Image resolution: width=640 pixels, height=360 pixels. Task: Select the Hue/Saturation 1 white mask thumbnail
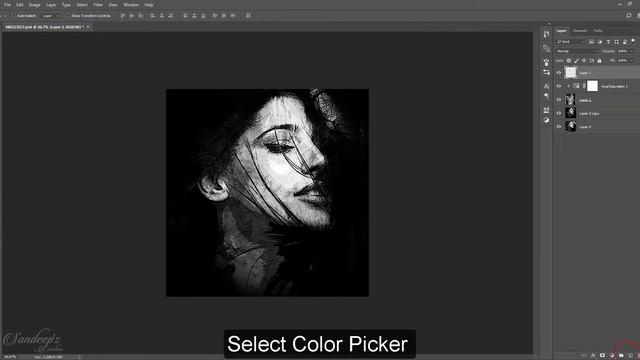coord(592,86)
